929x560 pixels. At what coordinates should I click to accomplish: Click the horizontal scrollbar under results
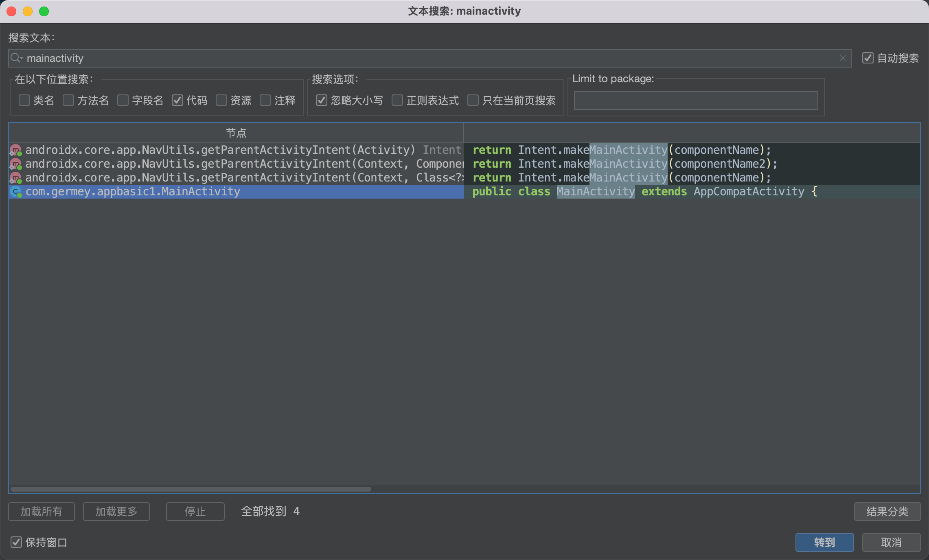[191, 489]
